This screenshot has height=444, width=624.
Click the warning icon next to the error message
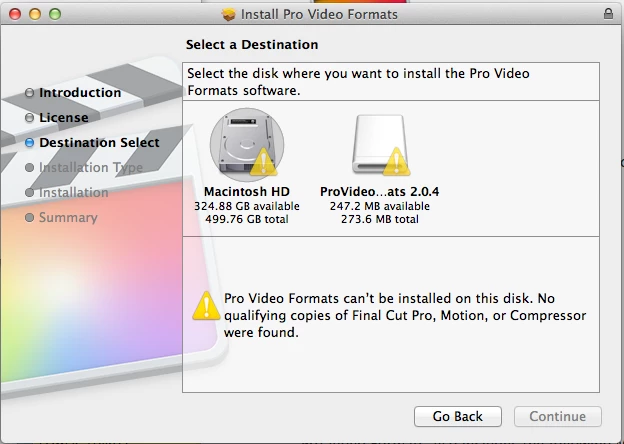[x=206, y=305]
